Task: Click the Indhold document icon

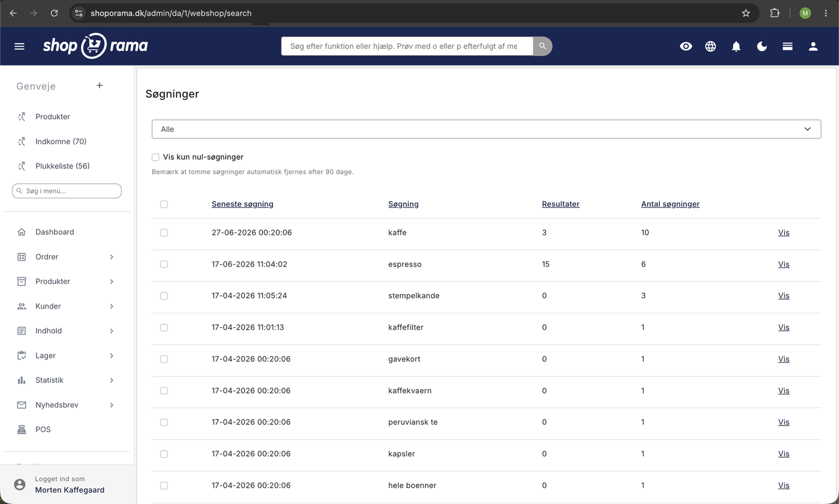Action: click(x=22, y=331)
